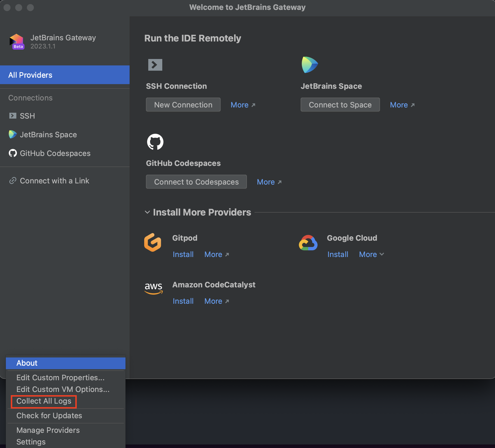The image size is (495, 448).
Task: Install the Google Cloud provider
Action: coord(338,254)
